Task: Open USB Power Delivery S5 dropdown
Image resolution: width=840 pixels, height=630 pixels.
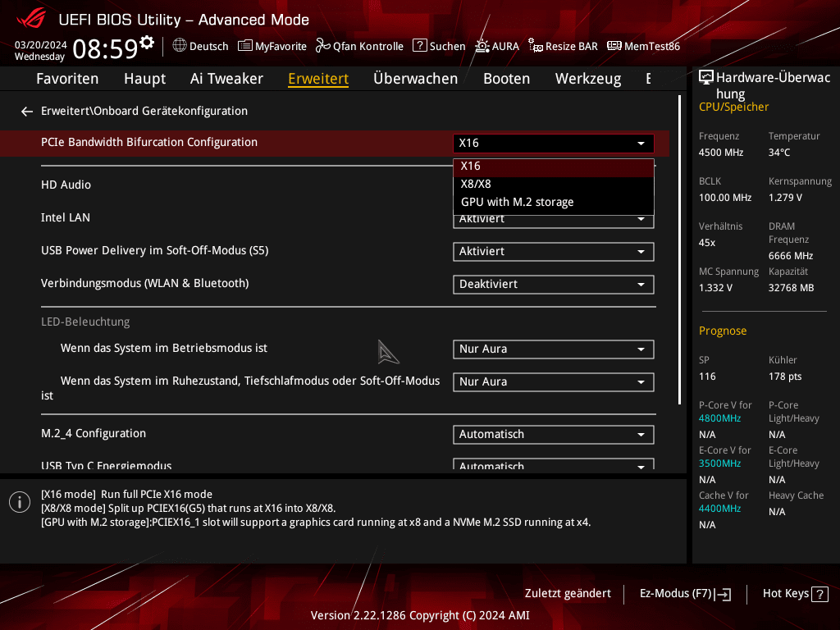Action: tap(554, 251)
